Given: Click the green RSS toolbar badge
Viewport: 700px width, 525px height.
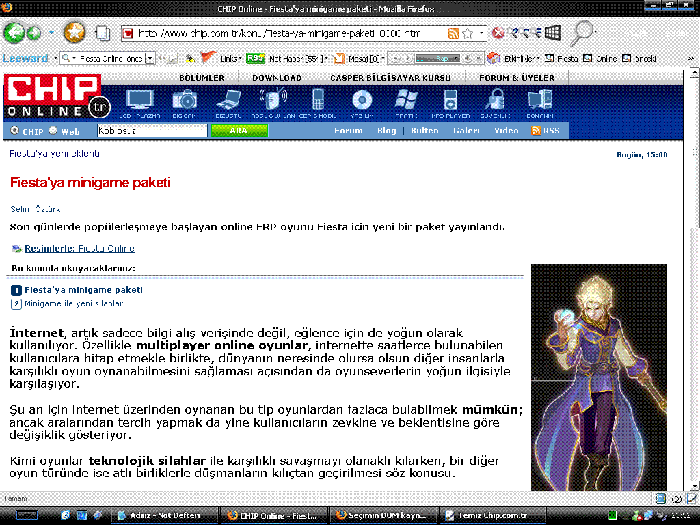Looking at the screenshot, I should tap(255, 58).
